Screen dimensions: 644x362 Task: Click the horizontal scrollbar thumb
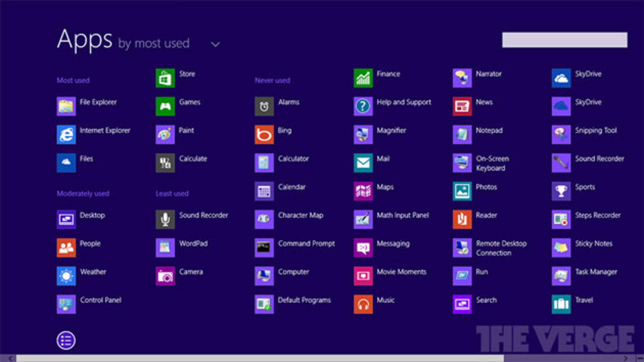click(260, 358)
